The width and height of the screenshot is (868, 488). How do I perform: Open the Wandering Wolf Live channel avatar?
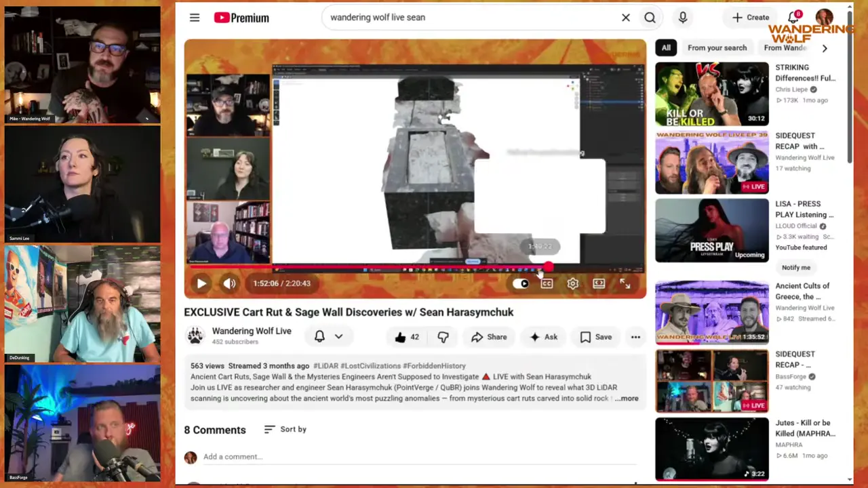195,336
